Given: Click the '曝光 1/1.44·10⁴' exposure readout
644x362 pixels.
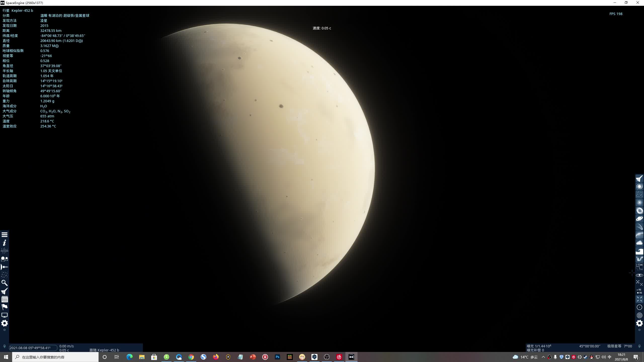Looking at the screenshot, I should point(539,346).
